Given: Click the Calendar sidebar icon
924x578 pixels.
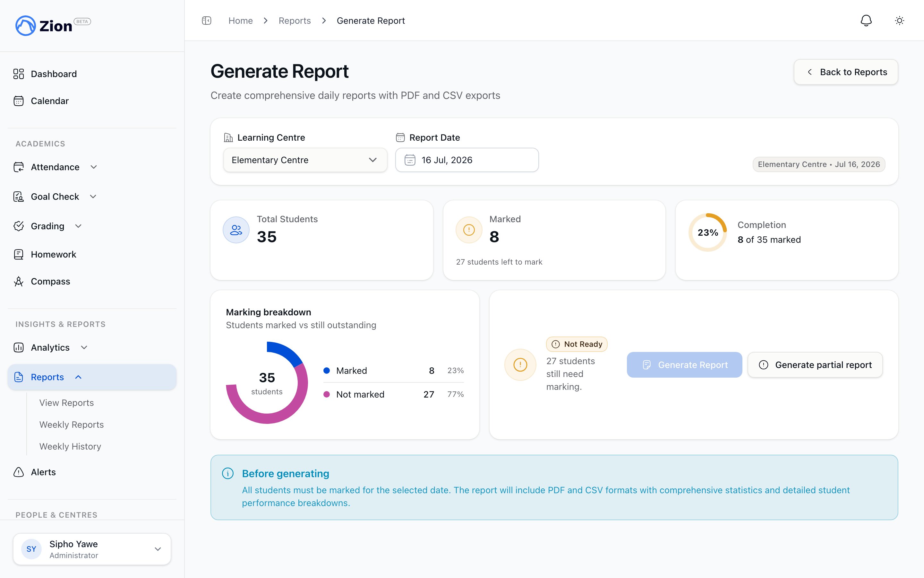Looking at the screenshot, I should click(x=18, y=101).
